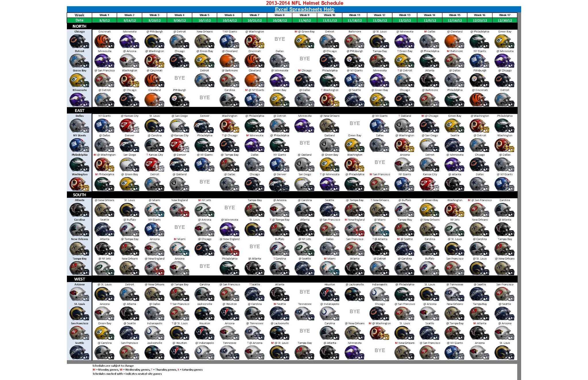The height and width of the screenshot is (380, 588).
Task: Click Atlanta Falcons helmet in the team column
Action: pyautogui.click(x=79, y=210)
